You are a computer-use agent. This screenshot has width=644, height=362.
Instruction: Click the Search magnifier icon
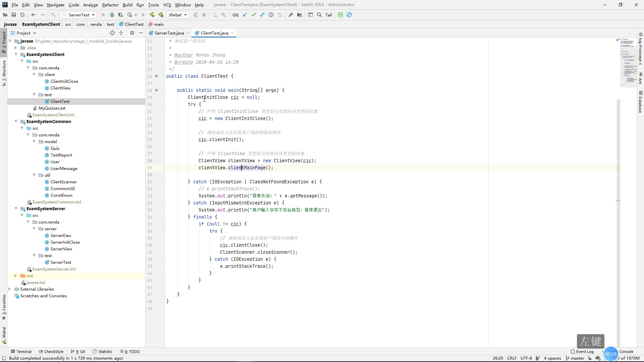coord(319,15)
